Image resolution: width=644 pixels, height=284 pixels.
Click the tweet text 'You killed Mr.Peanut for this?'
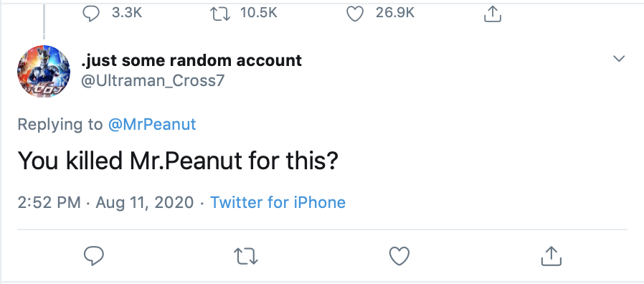(x=178, y=161)
